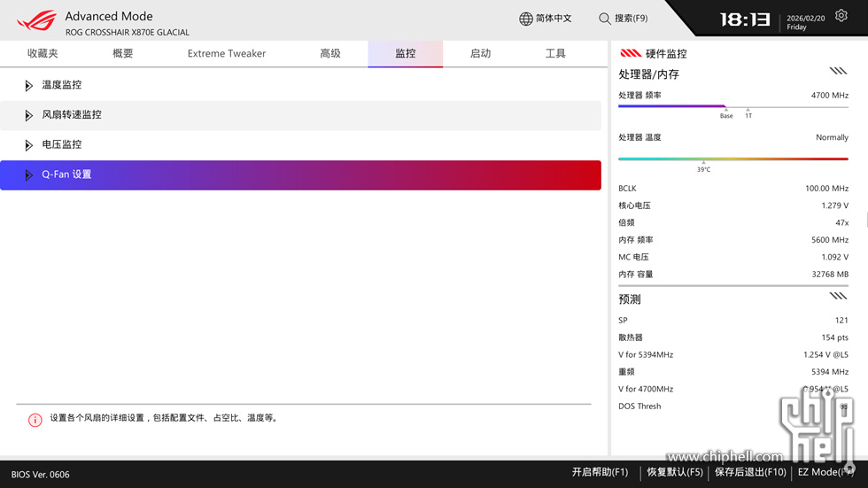Click the ROG logo icon
The image size is (868, 488).
click(36, 19)
